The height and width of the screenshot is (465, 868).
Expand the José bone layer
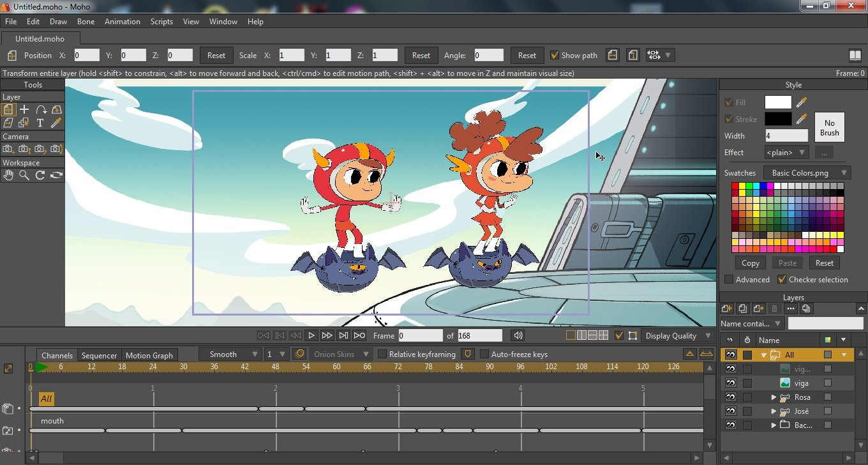774,411
